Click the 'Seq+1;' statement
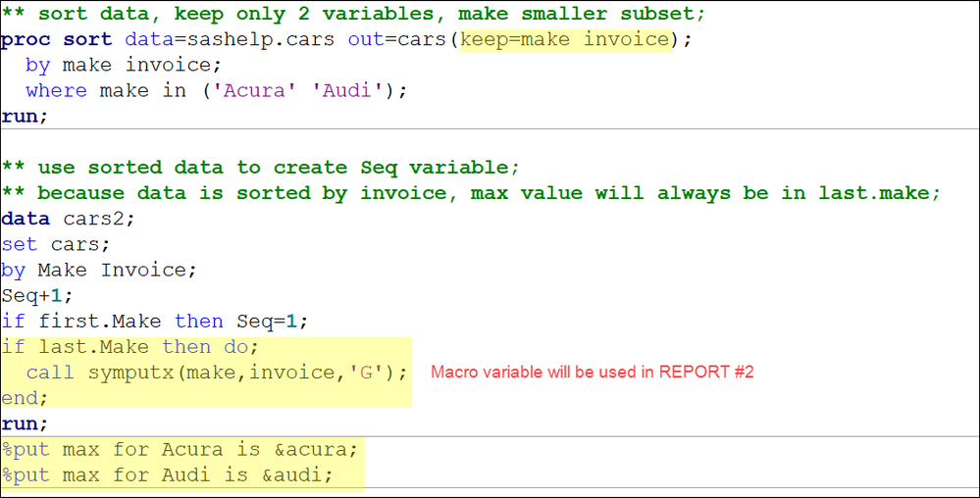The width and height of the screenshot is (980, 498). click(37, 295)
